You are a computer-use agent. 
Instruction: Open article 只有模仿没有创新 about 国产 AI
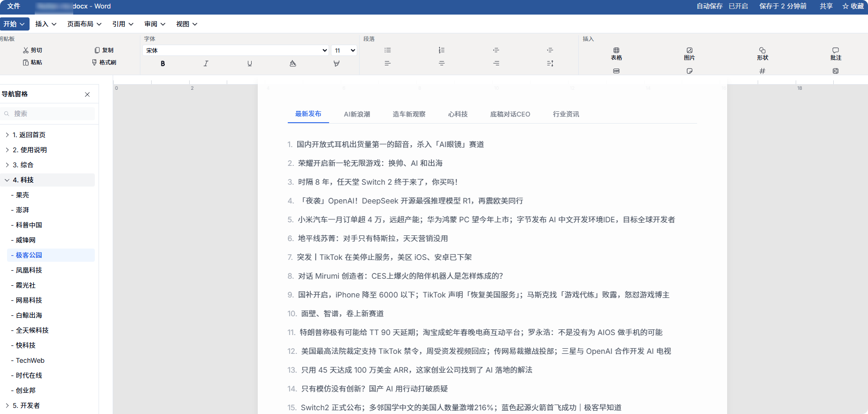click(x=374, y=389)
